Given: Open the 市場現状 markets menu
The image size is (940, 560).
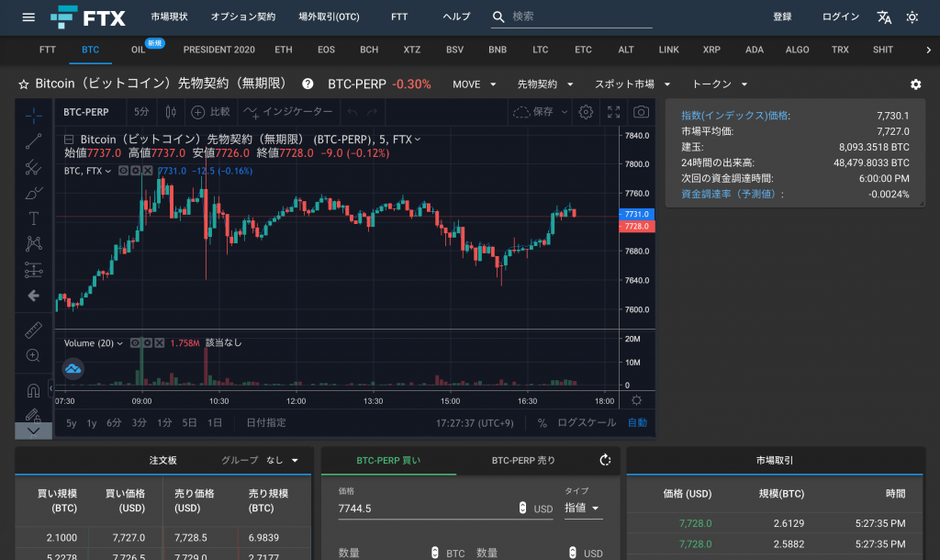Looking at the screenshot, I should point(169,17).
